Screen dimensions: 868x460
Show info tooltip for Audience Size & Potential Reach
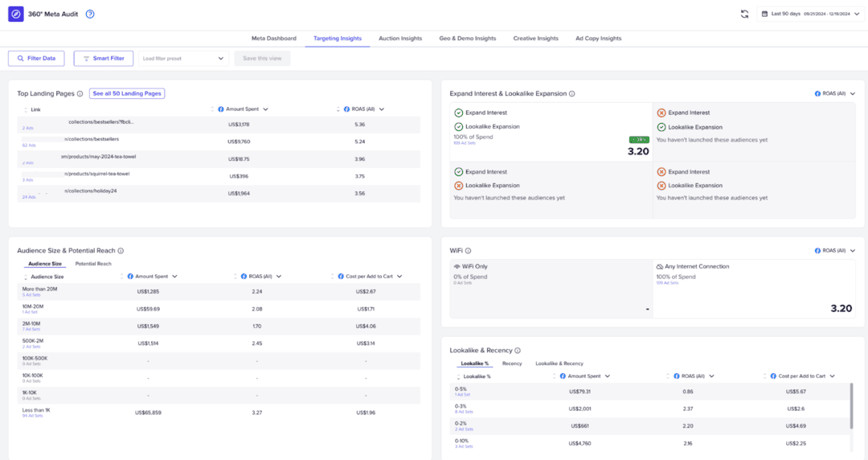click(121, 250)
